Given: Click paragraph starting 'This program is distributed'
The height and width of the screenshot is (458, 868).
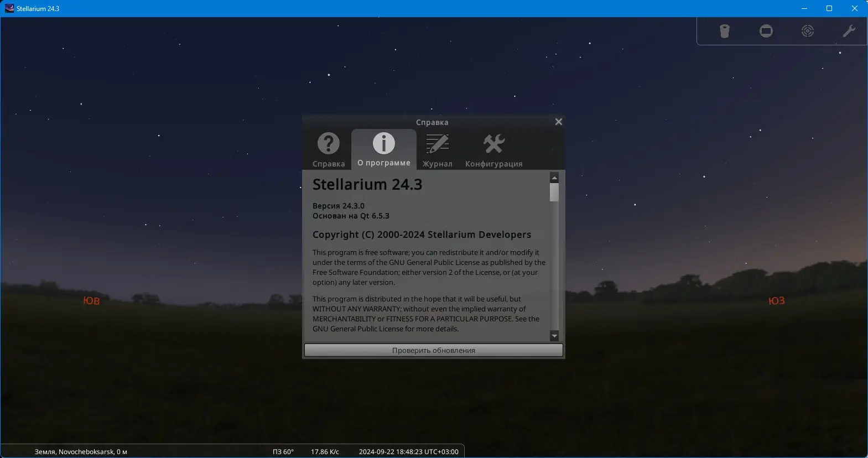Looking at the screenshot, I should click(426, 314).
